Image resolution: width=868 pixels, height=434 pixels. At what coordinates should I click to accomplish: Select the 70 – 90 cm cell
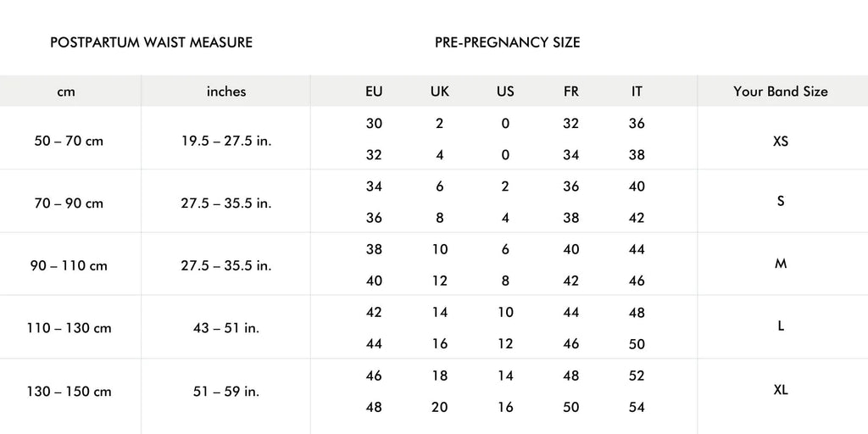[x=69, y=203]
